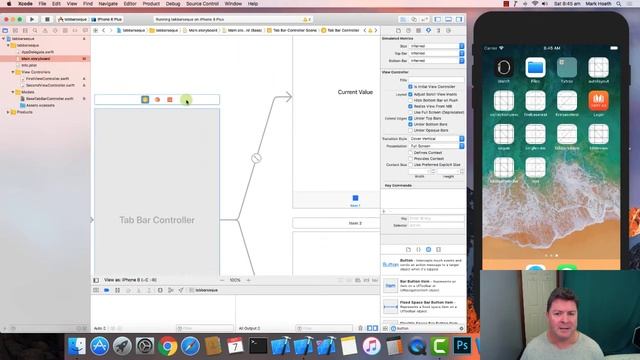The height and width of the screenshot is (360, 640).
Task: Toggle breakpoints in the debug bar
Action: (x=107, y=290)
